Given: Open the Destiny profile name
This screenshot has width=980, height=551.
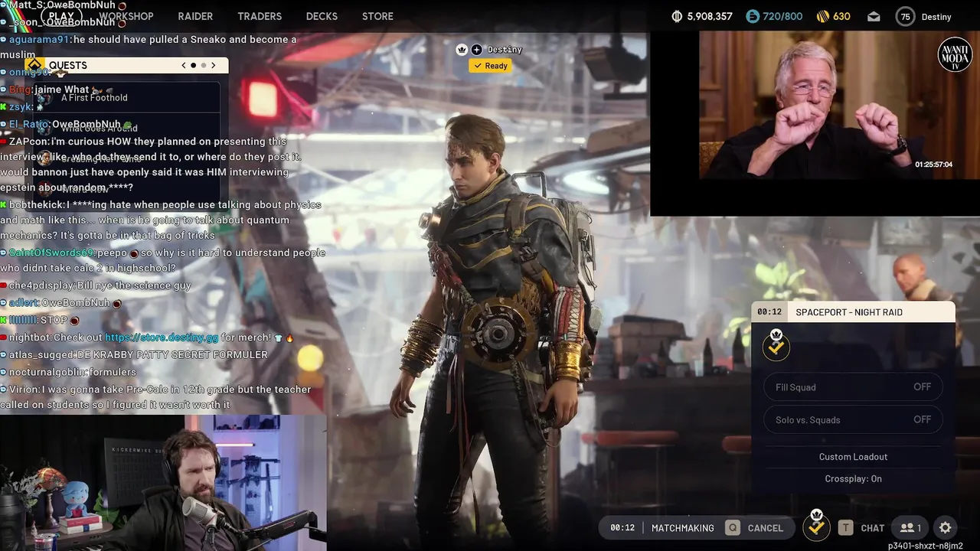Looking at the screenshot, I should (936, 17).
